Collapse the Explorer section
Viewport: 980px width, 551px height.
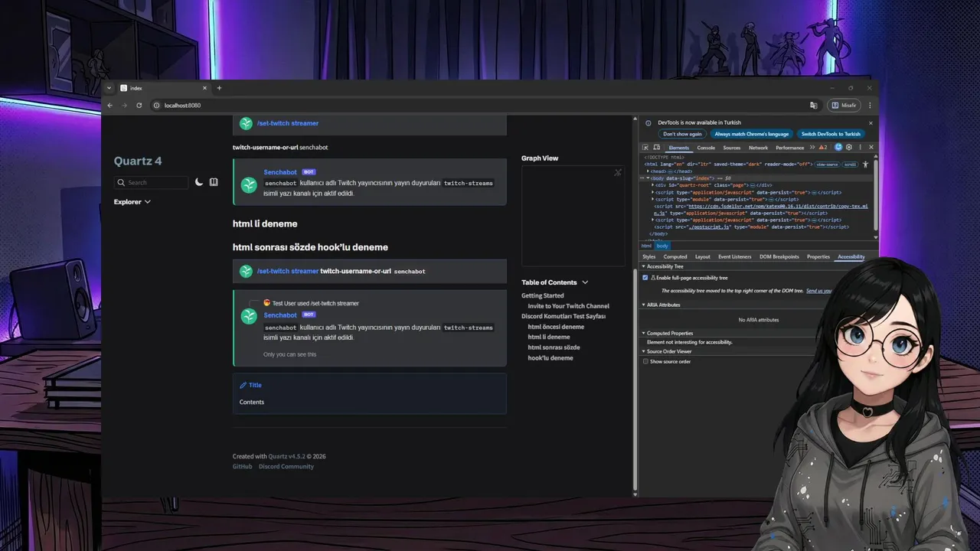(132, 202)
